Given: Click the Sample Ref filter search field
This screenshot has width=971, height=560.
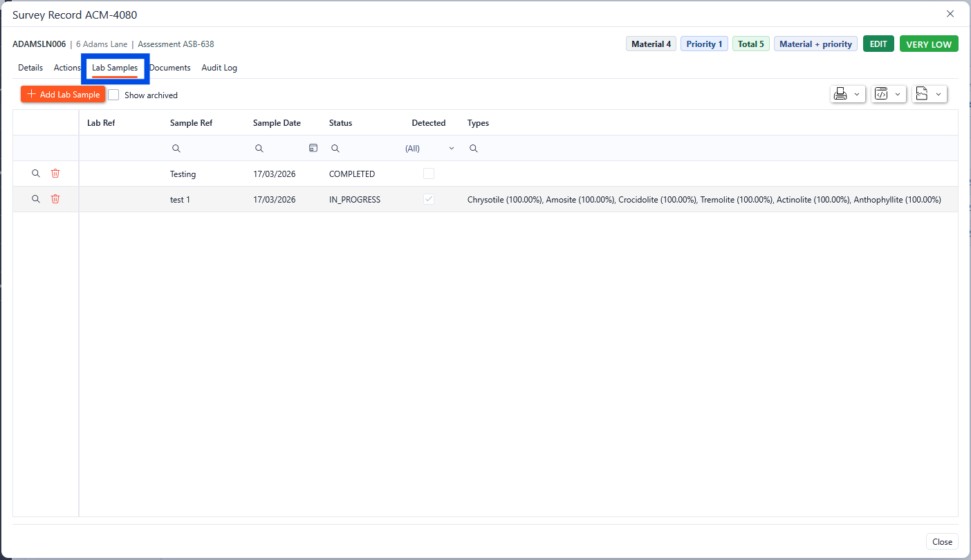Looking at the screenshot, I should (x=207, y=148).
